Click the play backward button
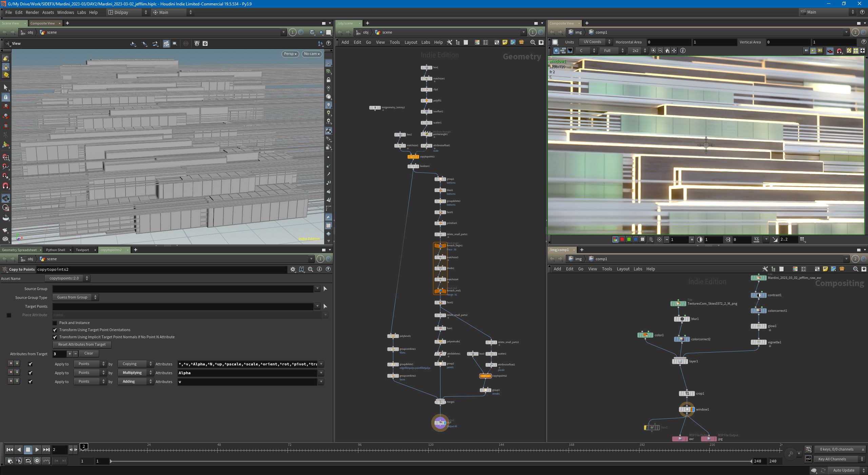868x475 pixels. click(19, 450)
